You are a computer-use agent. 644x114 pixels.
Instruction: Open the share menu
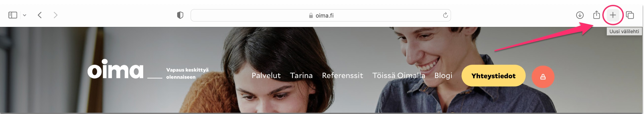pyautogui.click(x=596, y=15)
